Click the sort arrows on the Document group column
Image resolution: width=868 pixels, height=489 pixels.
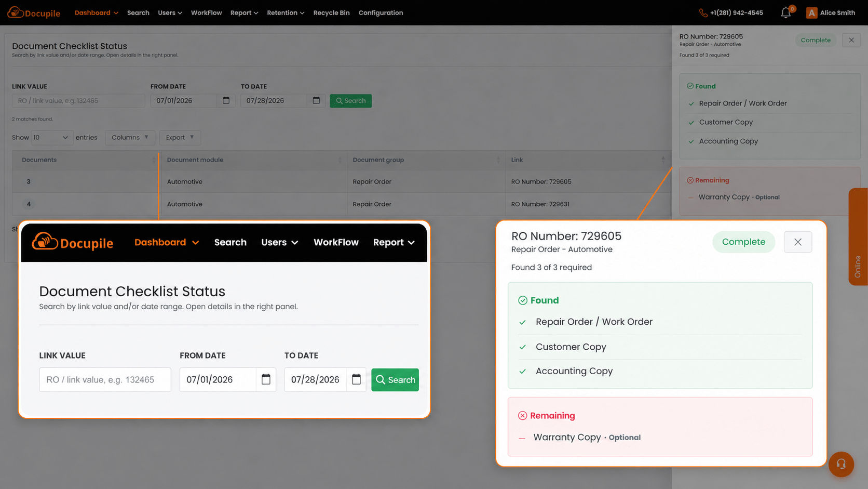498,160
